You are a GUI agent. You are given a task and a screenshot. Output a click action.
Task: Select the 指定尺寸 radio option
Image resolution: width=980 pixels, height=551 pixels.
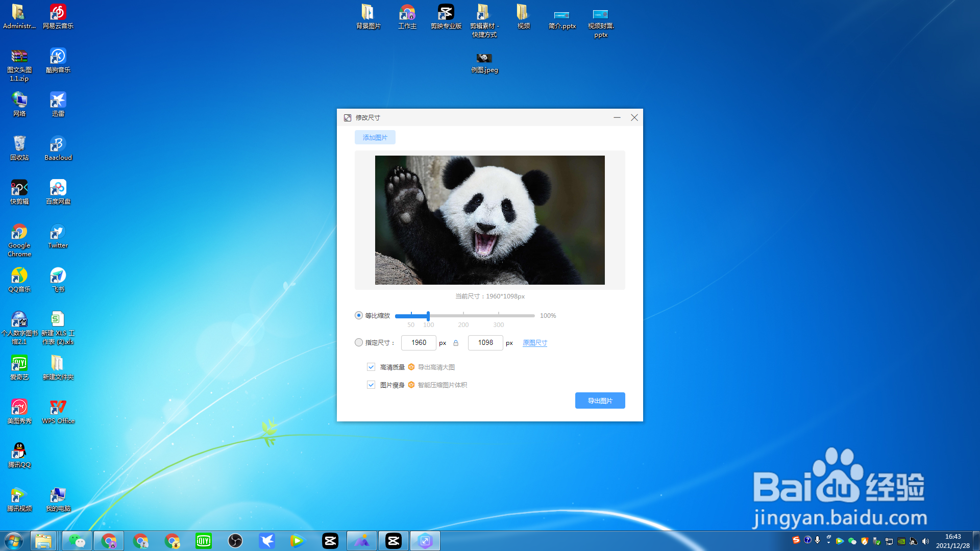point(359,342)
